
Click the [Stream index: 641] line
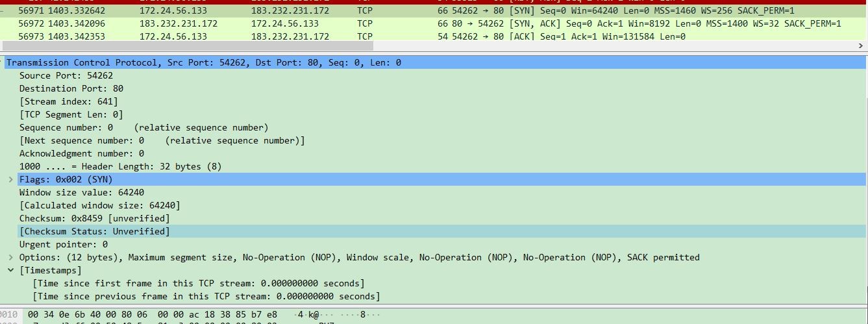pos(68,101)
